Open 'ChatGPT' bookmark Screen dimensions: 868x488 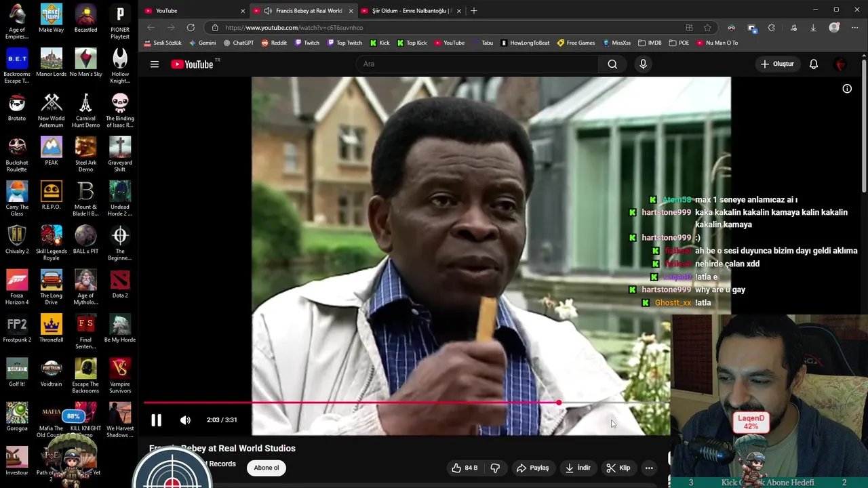239,43
